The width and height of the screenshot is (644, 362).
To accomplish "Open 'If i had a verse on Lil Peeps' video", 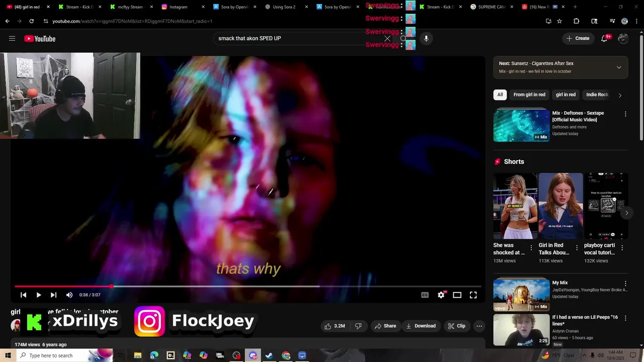I will coord(521,330).
